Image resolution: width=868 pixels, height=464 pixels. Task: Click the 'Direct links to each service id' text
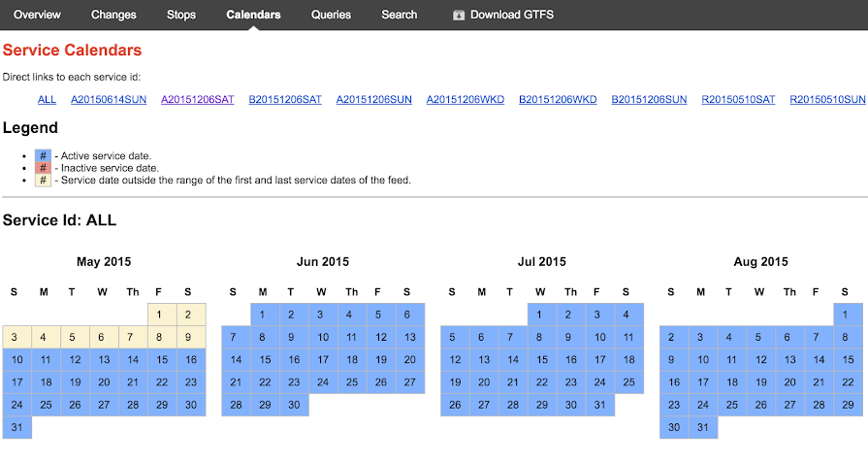click(72, 77)
